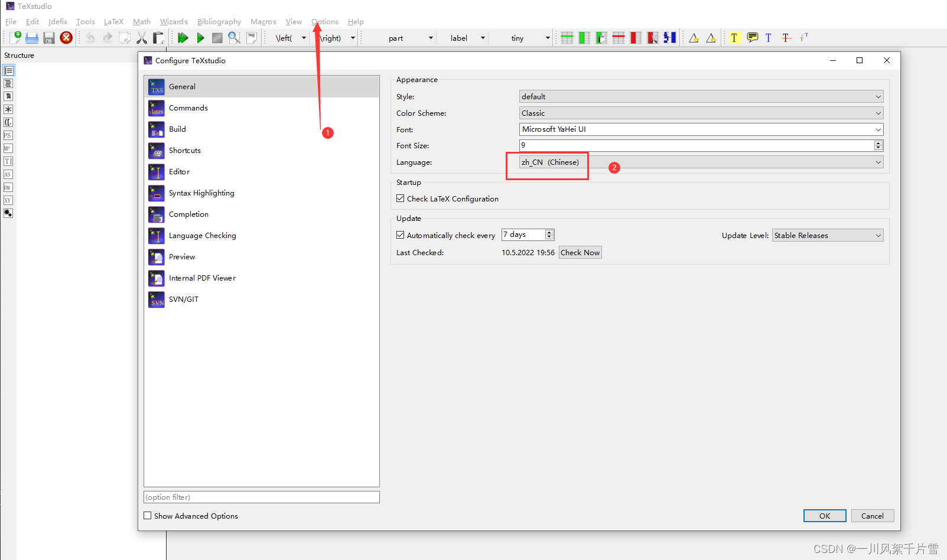Toggle Automatically check every checkbox

401,235
